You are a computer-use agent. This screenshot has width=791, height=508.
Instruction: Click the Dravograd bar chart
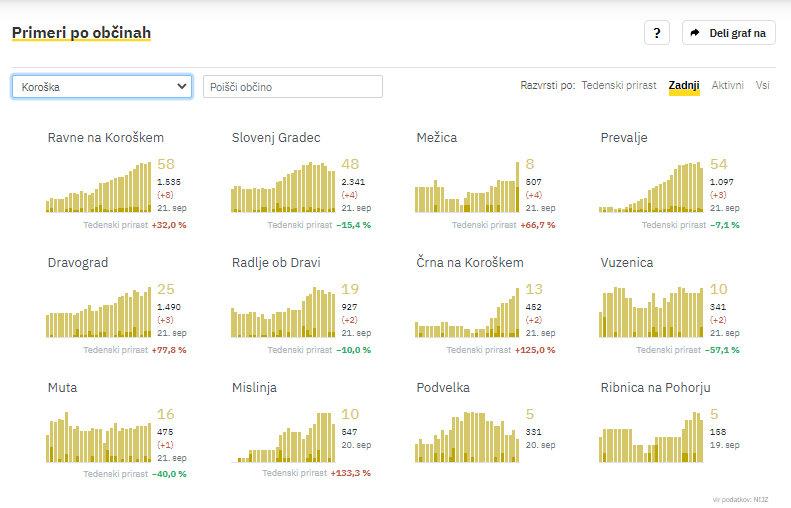click(x=99, y=312)
